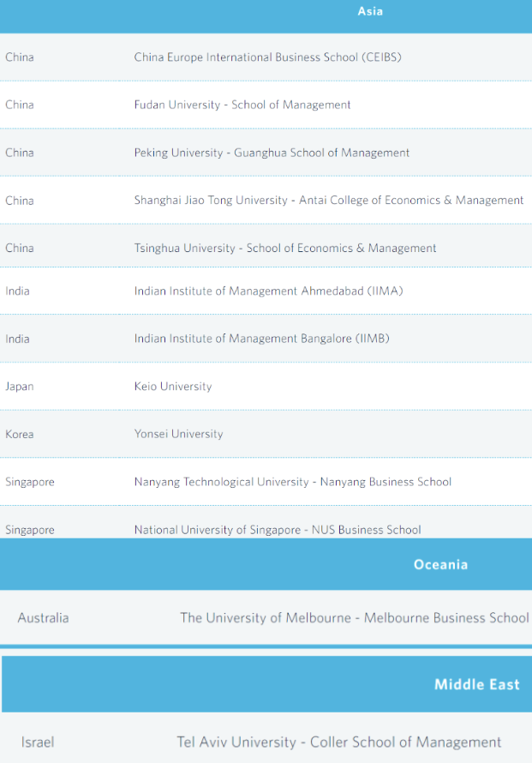Select The University of Melbourne - Melbourne Business School
Viewport: 532px width, 763px height.
(355, 618)
